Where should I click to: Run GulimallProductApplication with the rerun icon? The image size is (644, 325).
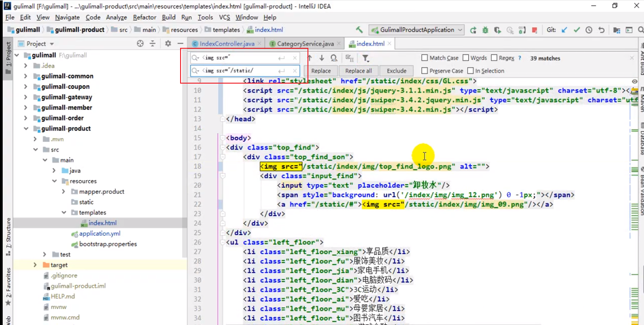473,30
